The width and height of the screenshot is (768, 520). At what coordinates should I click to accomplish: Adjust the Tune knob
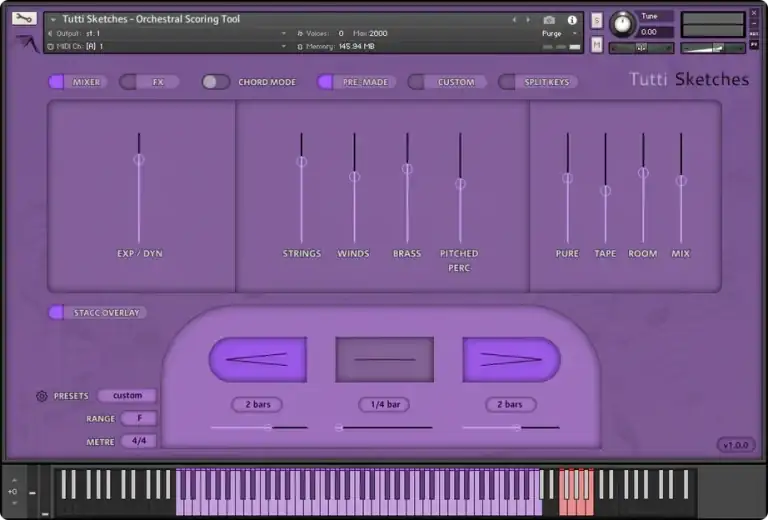[x=622, y=24]
